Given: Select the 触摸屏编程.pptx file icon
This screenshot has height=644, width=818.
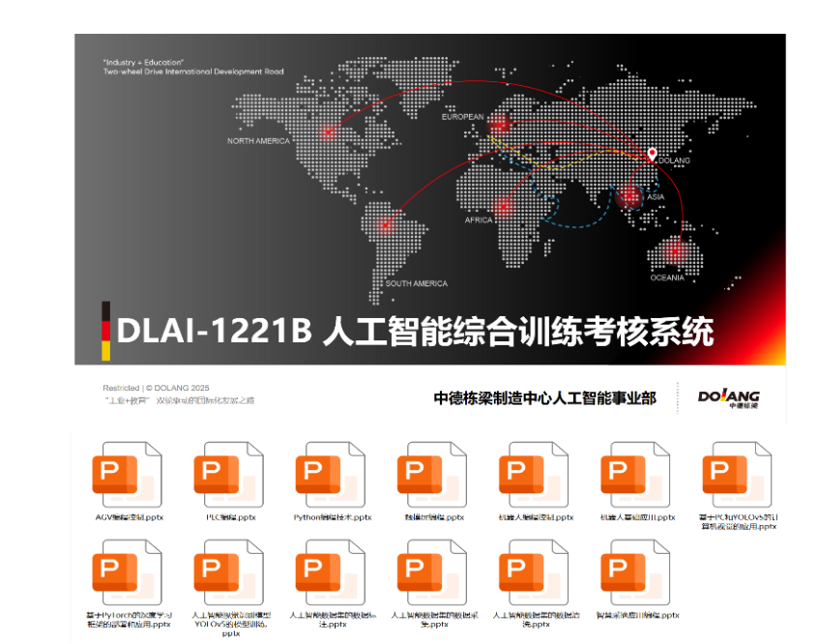Looking at the screenshot, I should coord(432,475).
